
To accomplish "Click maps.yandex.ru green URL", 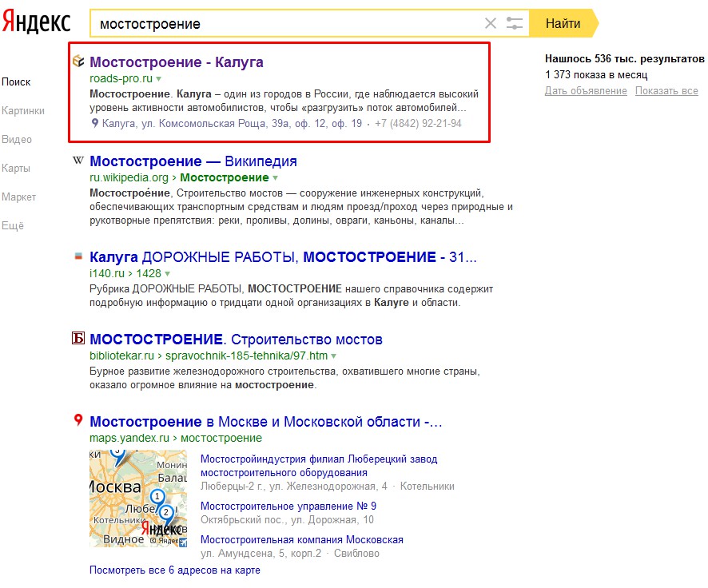I will point(129,438).
